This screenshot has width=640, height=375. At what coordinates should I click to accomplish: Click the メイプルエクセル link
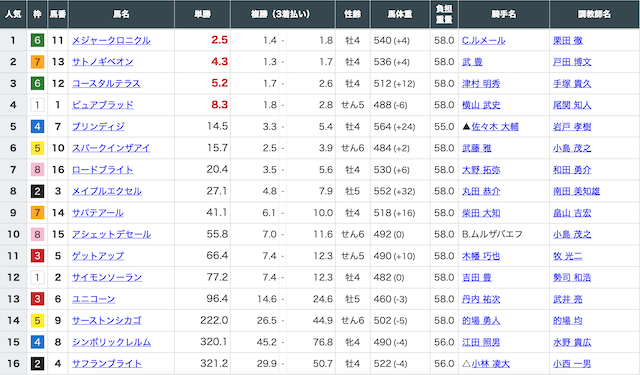click(107, 191)
